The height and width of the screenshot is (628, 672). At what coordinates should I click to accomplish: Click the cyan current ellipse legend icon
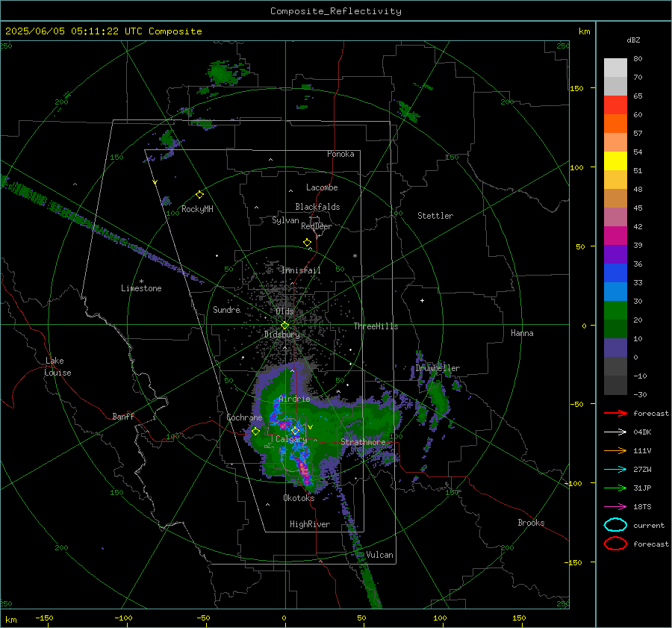pos(615,525)
